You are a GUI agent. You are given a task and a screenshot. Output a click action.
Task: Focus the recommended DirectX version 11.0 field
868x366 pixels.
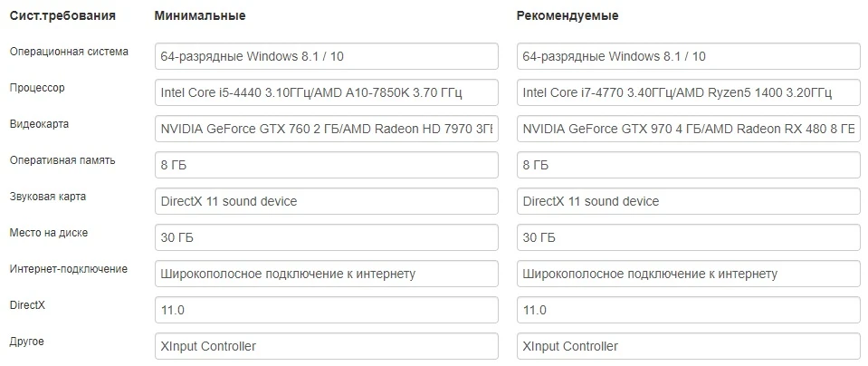click(688, 310)
